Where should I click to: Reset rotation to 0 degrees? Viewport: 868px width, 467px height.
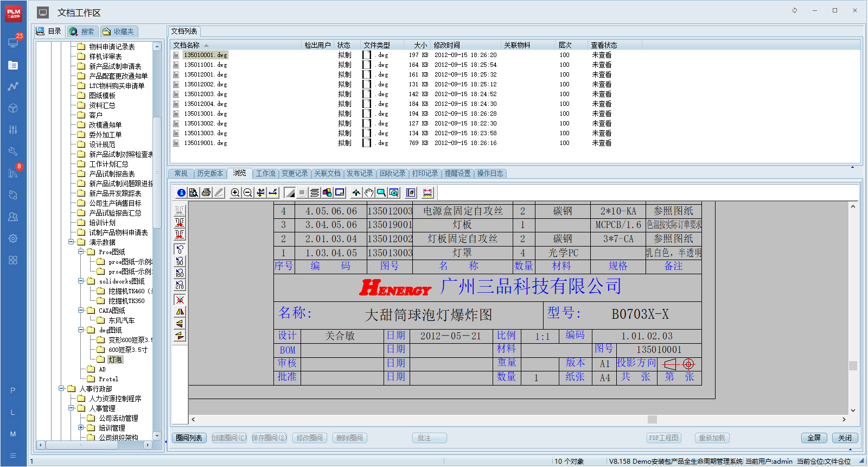pos(180,249)
